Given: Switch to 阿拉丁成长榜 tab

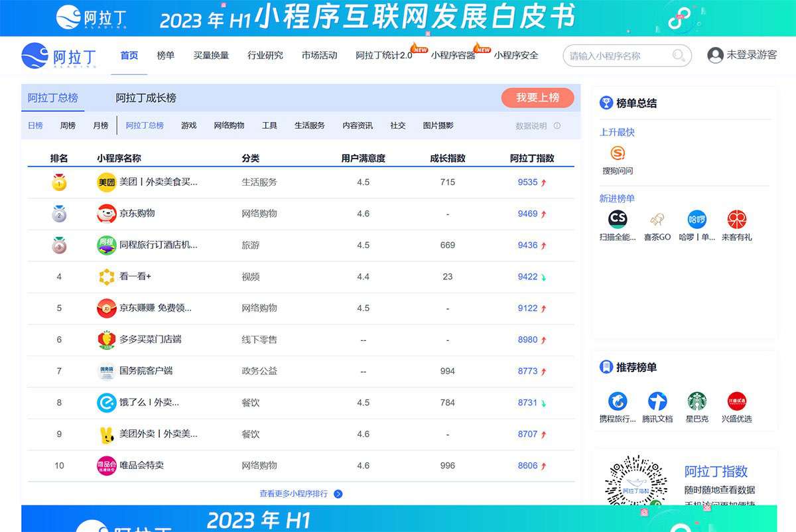Looking at the screenshot, I should pos(146,98).
